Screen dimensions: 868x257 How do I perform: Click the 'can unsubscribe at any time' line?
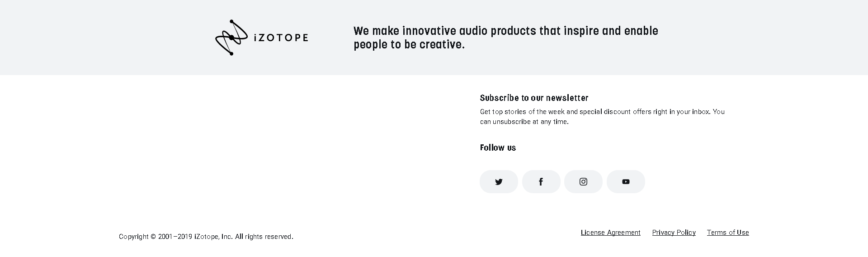524,122
